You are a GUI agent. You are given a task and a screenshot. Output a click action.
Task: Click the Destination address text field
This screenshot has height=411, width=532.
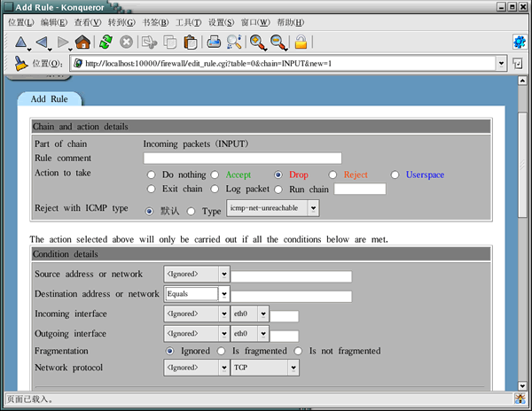pyautogui.click(x=292, y=297)
